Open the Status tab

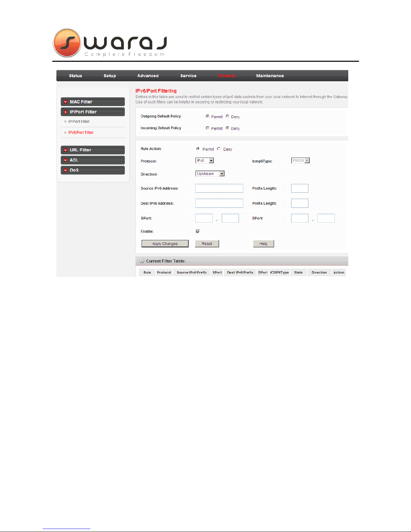tap(75, 76)
